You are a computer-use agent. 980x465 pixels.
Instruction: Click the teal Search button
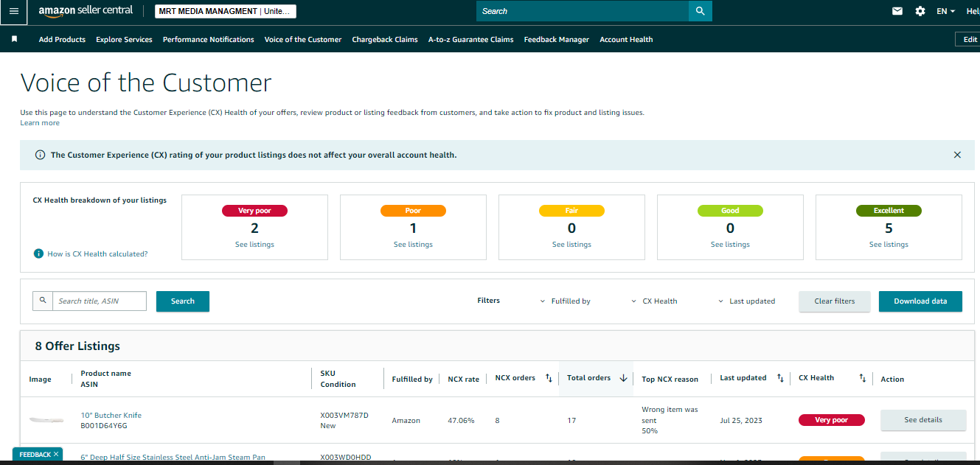[183, 301]
